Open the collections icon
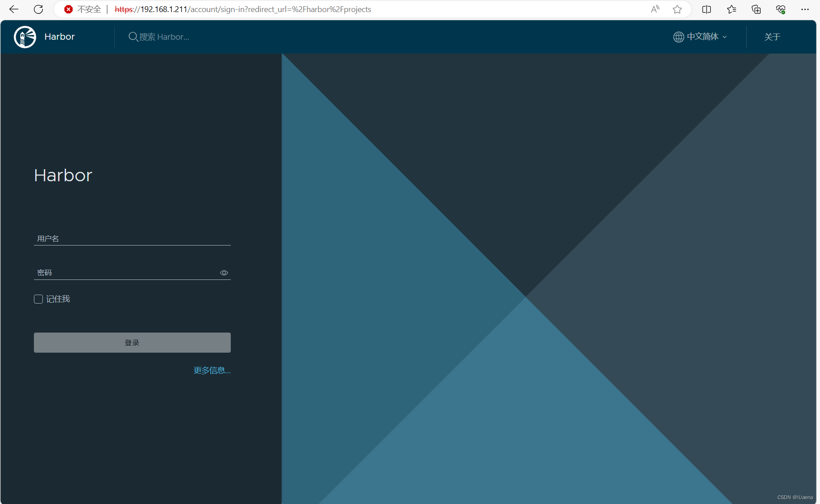This screenshot has width=820, height=504. coord(756,9)
